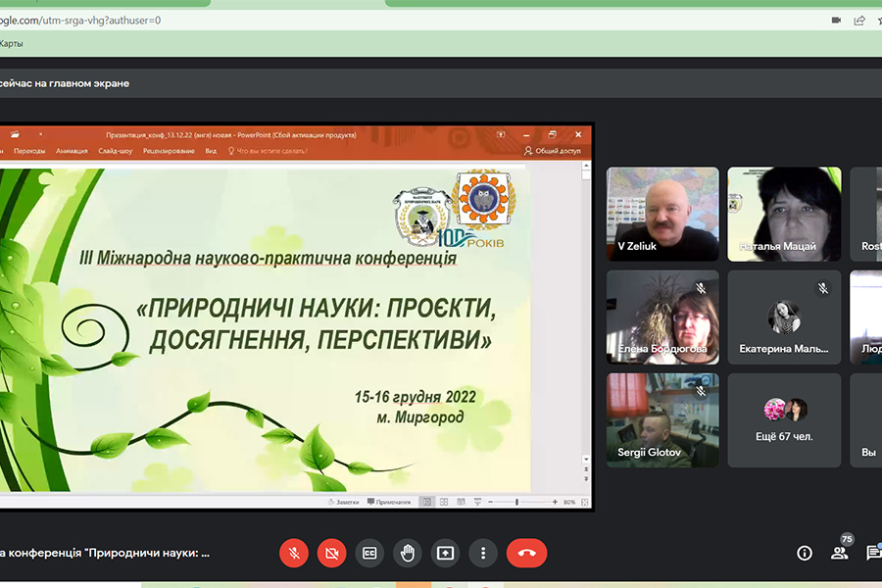Unmute the microphone in the call bar

pyautogui.click(x=294, y=553)
